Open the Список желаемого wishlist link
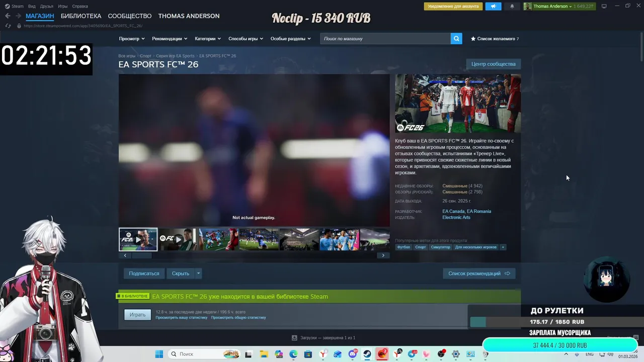 (495, 39)
